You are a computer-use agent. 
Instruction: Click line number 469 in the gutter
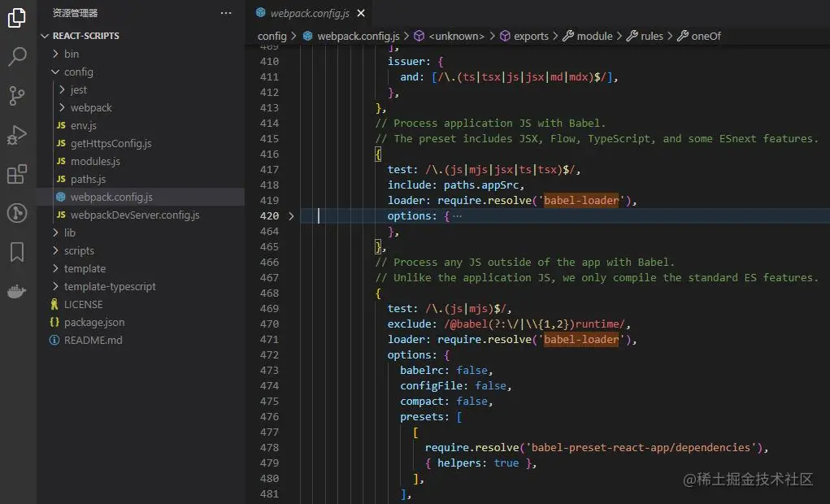(269, 309)
